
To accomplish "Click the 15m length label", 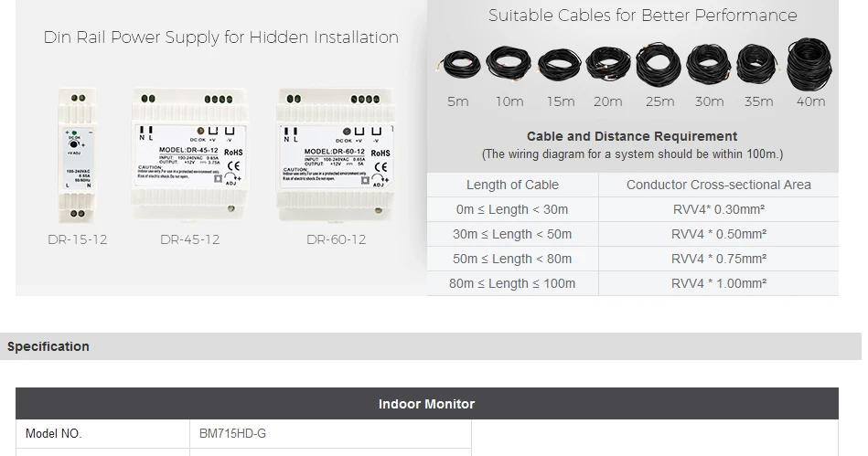I will [x=560, y=101].
